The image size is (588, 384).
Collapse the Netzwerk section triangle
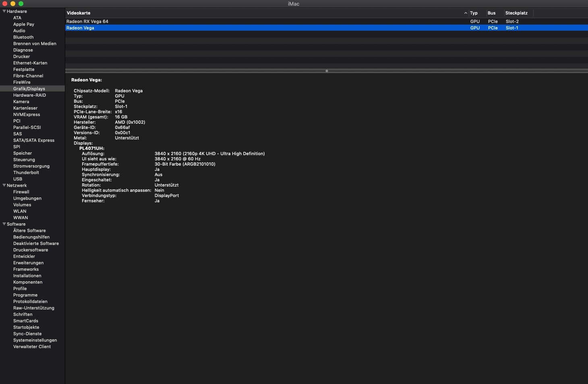click(x=4, y=185)
